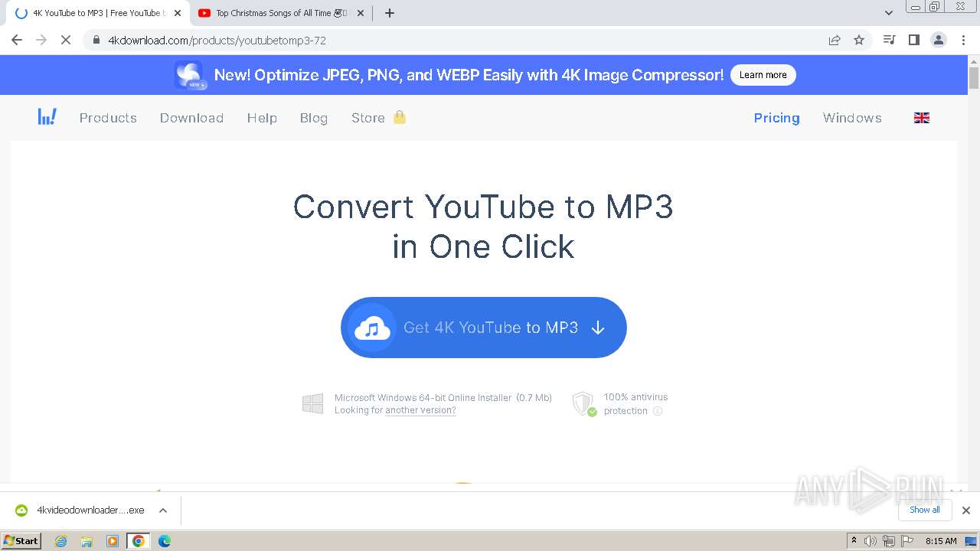Show hidden system tray icons
Image resolution: width=980 pixels, height=551 pixels.
854,541
